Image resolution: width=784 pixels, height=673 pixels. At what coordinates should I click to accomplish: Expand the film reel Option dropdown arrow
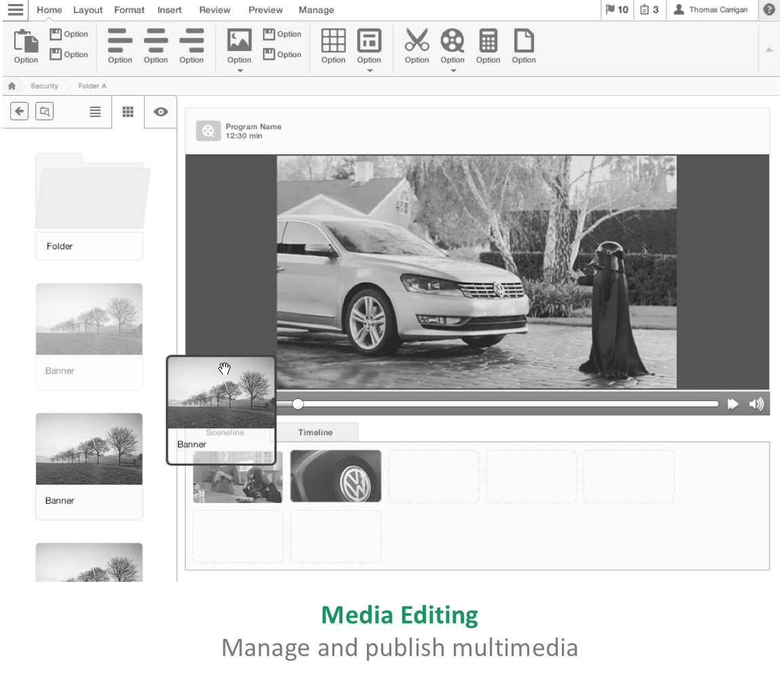click(x=454, y=71)
